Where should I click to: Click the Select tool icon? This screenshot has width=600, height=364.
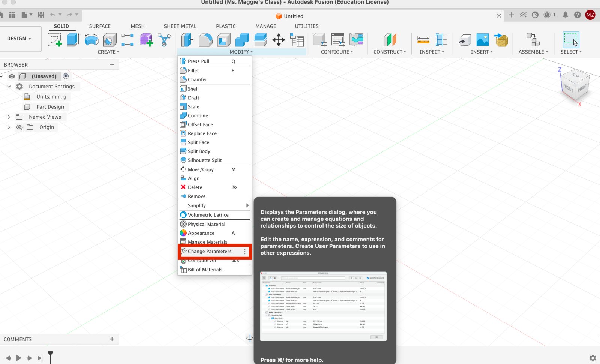click(571, 40)
